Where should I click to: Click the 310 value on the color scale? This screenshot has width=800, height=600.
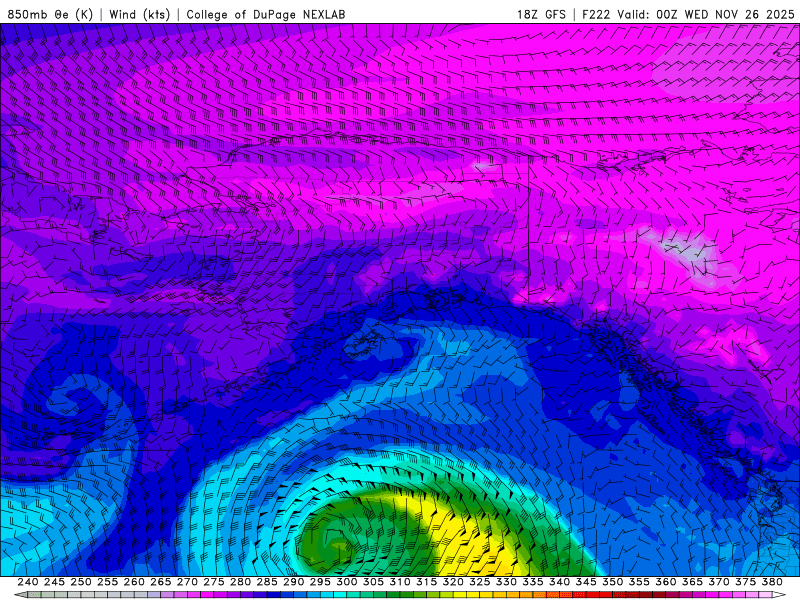(x=399, y=582)
